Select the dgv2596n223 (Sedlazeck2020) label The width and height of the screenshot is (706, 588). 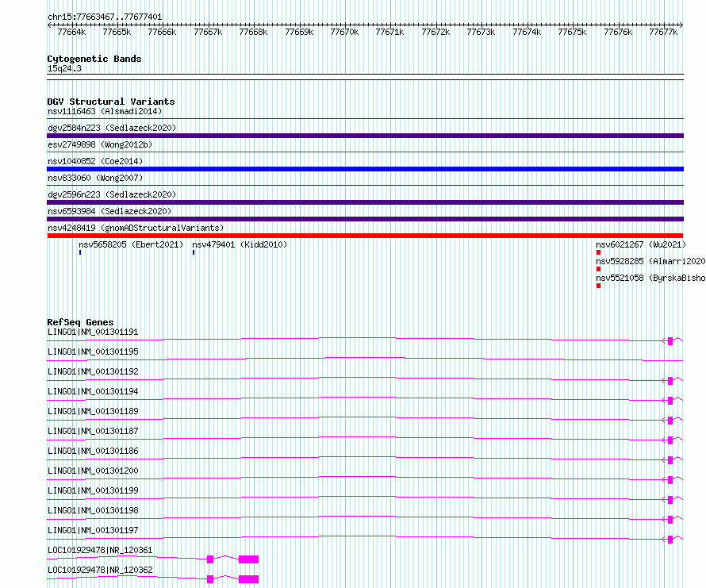coord(112,194)
